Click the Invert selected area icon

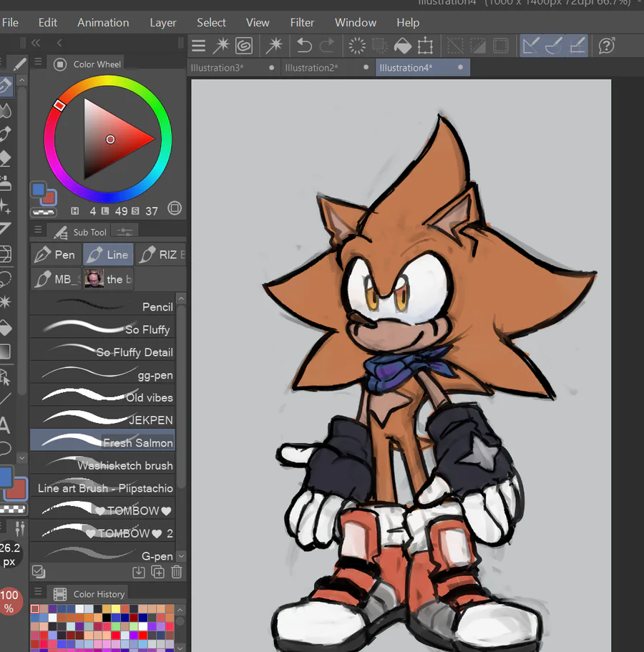(x=478, y=46)
